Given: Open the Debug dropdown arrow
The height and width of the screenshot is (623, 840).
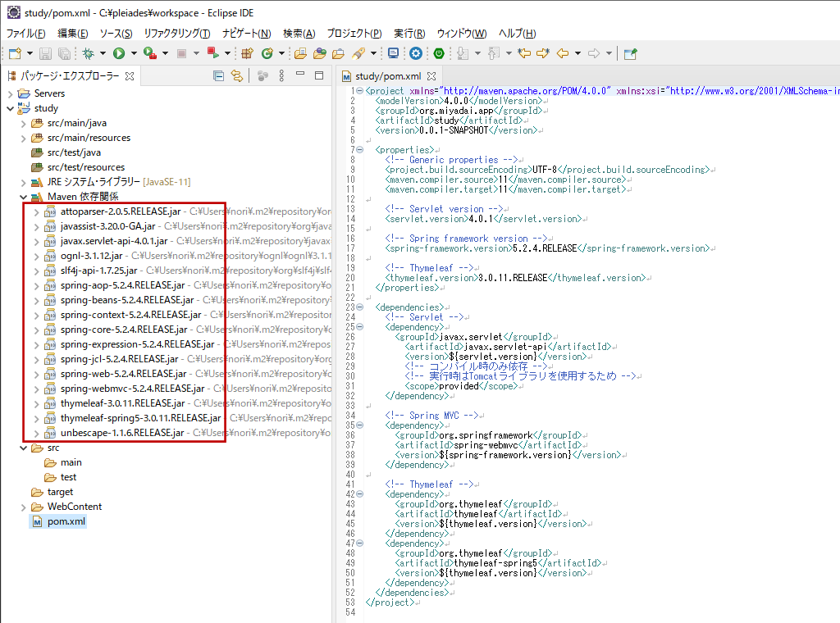Looking at the screenshot, I should click(103, 53).
